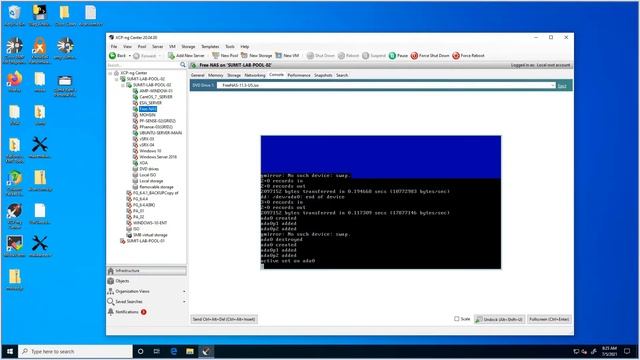Select Removable storage in the tree

(x=156, y=187)
